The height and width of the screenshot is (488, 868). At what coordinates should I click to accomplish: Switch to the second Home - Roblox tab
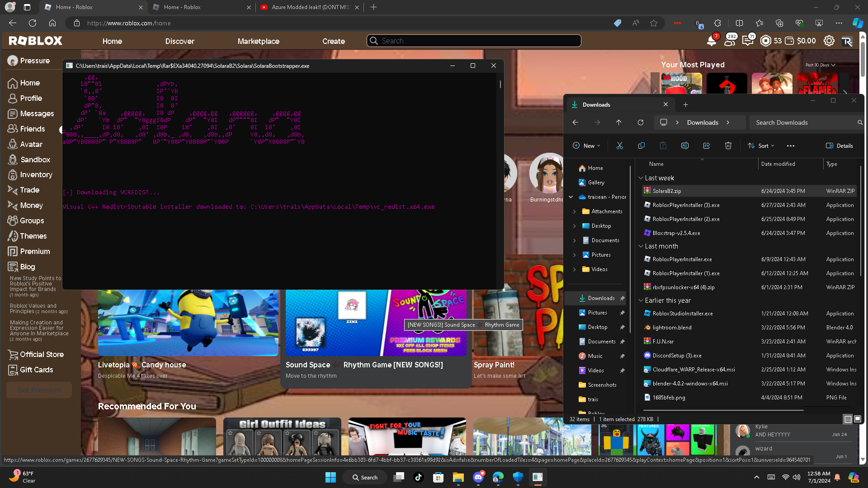click(x=202, y=7)
